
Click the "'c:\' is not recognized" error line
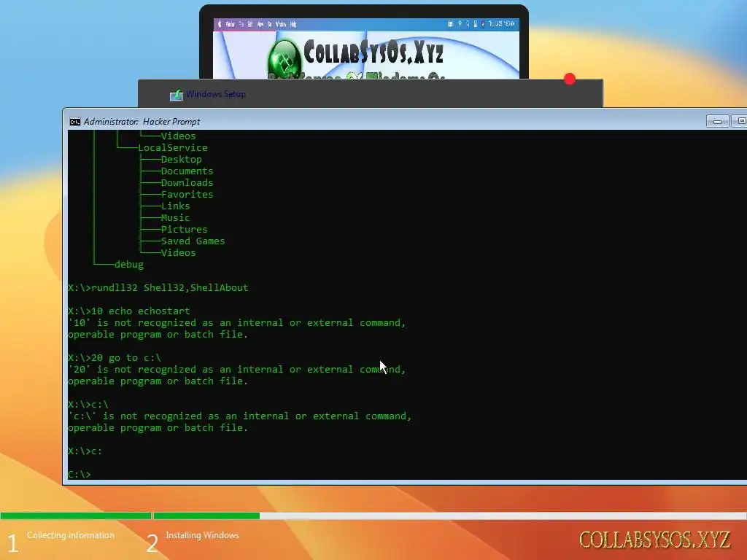point(239,416)
